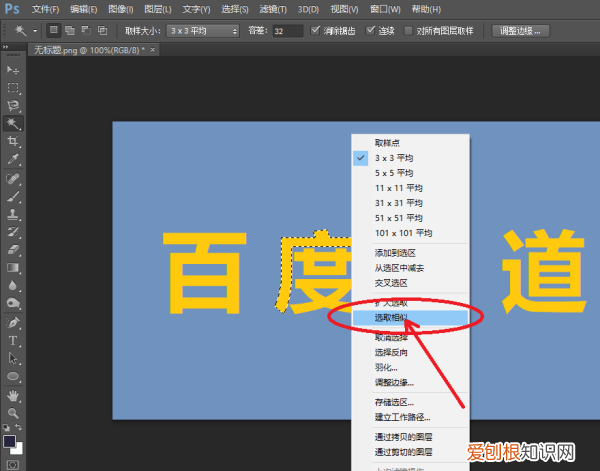The image size is (600, 471).
Task: Select the Path Selection tool
Action: 13,359
